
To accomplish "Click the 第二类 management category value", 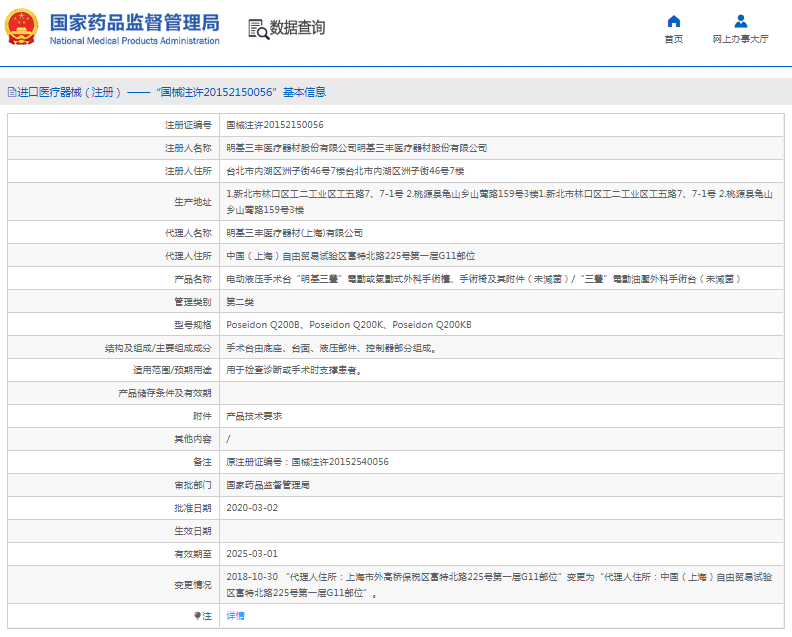I will coord(243,302).
